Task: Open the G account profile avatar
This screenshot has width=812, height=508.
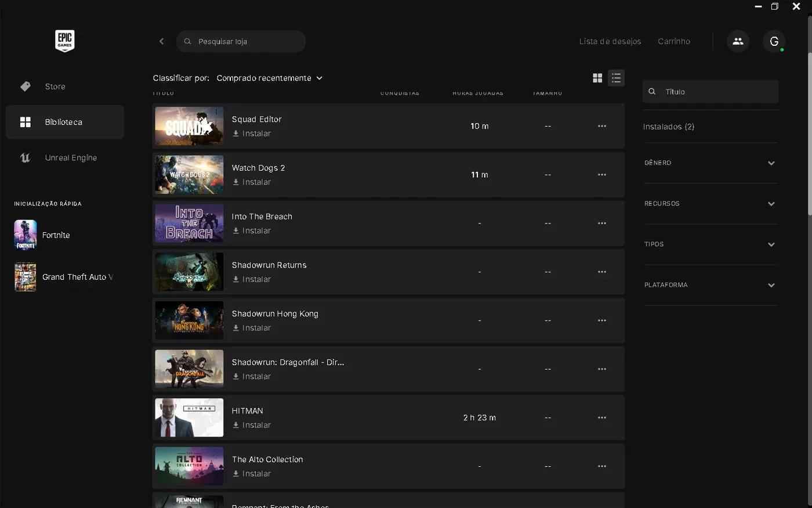Action: click(774, 41)
